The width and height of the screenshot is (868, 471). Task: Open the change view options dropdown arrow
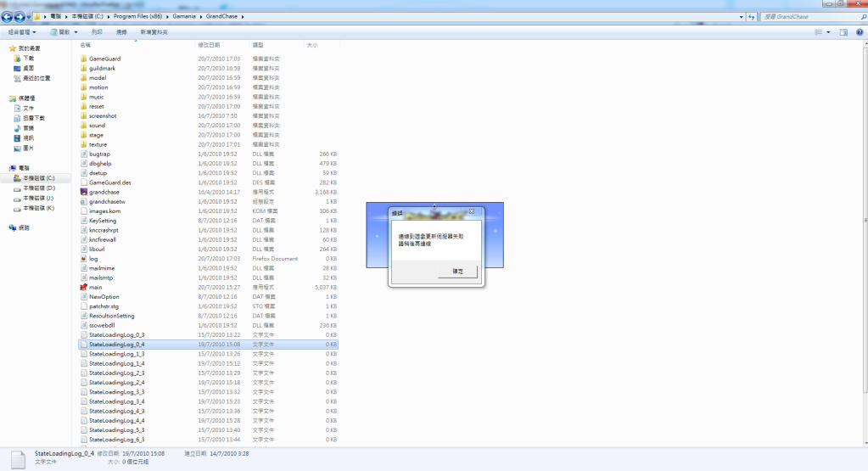point(828,32)
